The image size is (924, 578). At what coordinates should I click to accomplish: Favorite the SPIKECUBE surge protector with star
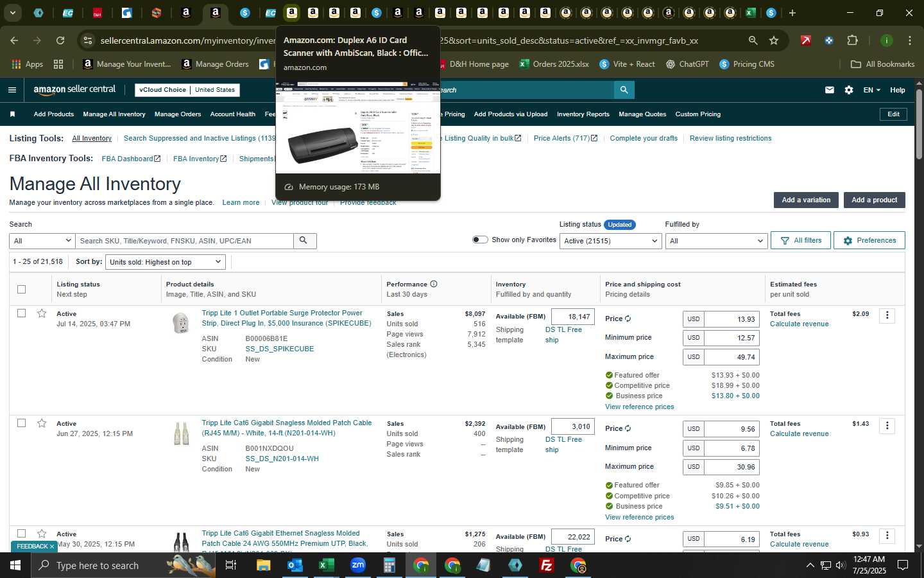pyautogui.click(x=42, y=313)
